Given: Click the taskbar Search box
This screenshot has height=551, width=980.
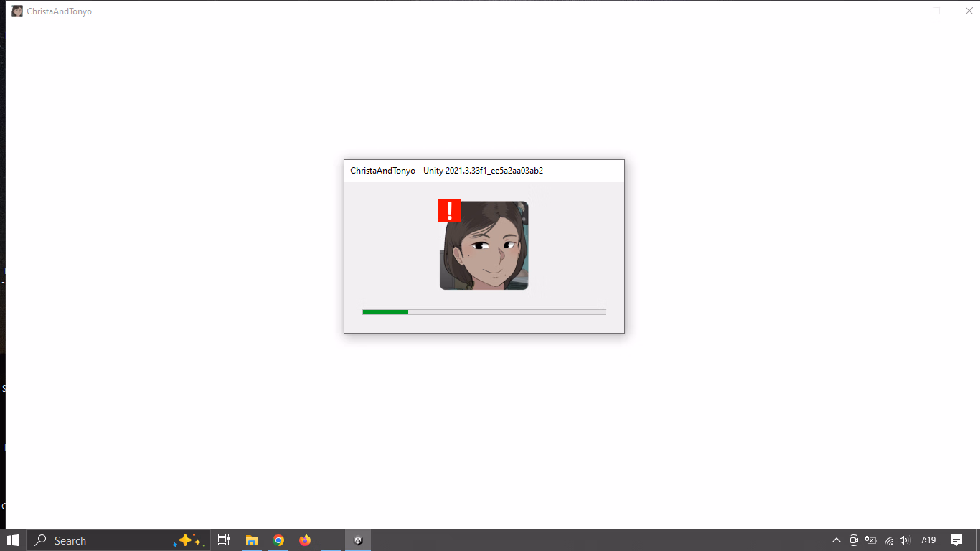Looking at the screenshot, I should tap(118, 540).
